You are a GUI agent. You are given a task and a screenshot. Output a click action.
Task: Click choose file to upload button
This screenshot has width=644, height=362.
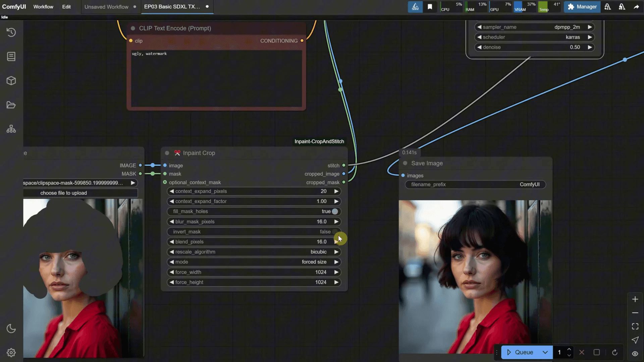80,193
